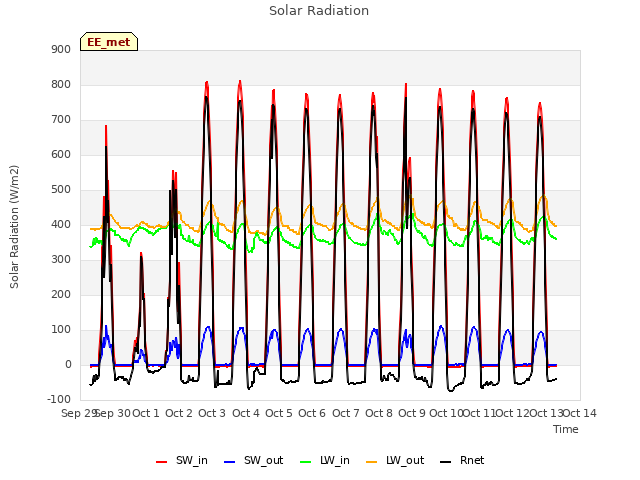Toggle the SW_out legend entry

click(253, 460)
